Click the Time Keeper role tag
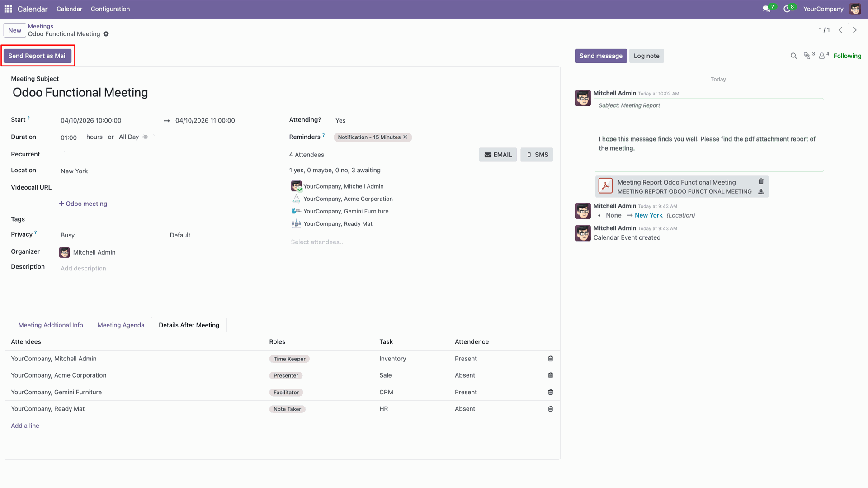This screenshot has height=488, width=868. (289, 359)
